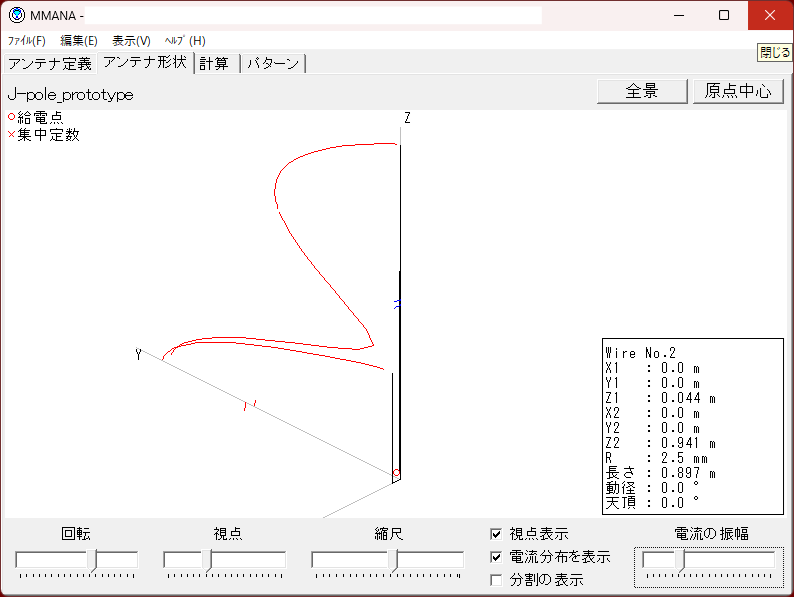Open the パターン tab
This screenshot has height=597, width=794.
pyautogui.click(x=273, y=63)
